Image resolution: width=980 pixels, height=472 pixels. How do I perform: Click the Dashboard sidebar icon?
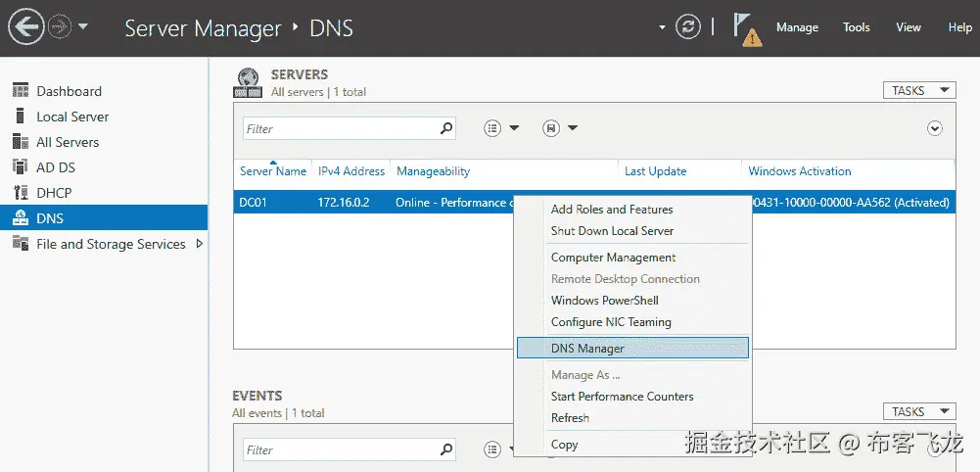21,91
